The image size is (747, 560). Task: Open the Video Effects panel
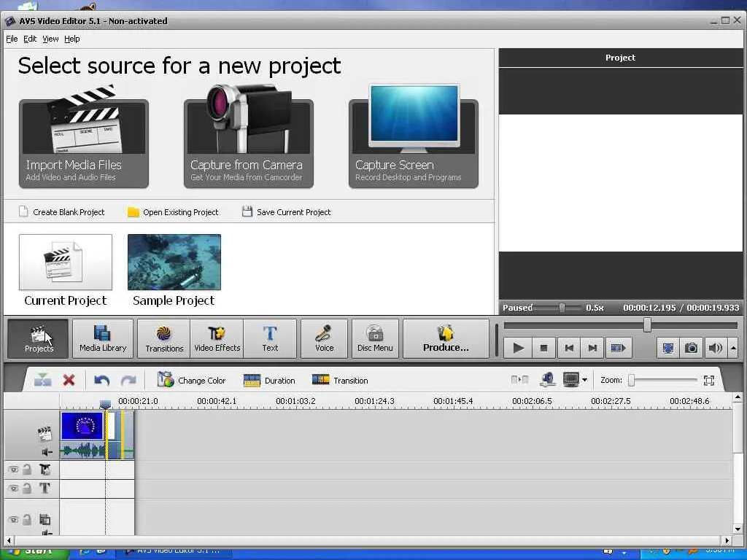click(217, 338)
